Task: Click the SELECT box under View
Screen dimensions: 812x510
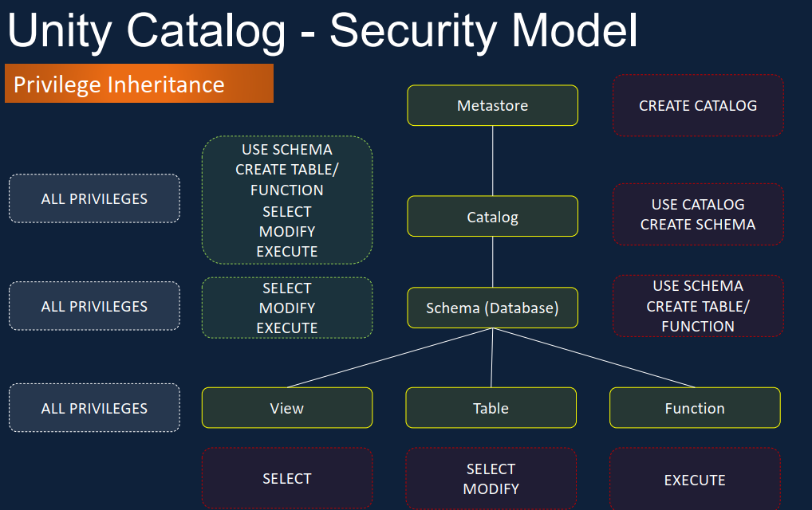Action: coord(287,478)
